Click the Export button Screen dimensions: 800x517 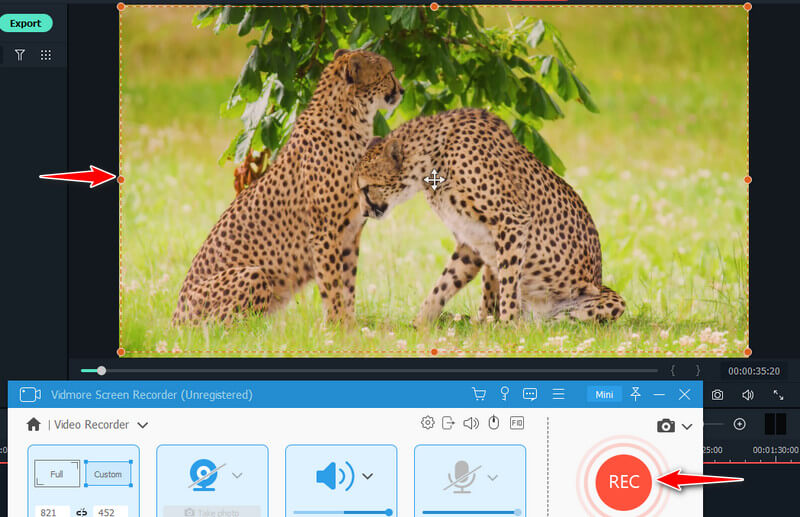(x=26, y=23)
